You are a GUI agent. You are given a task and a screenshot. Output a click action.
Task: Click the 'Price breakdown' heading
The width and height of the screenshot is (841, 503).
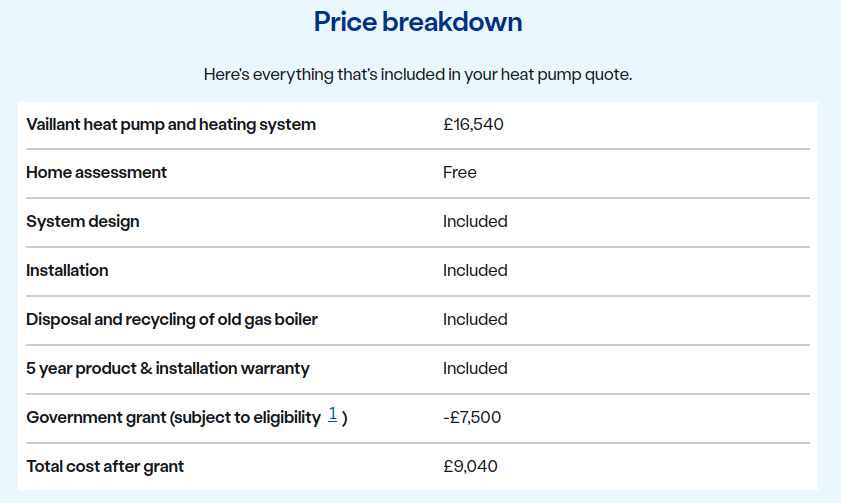point(418,22)
